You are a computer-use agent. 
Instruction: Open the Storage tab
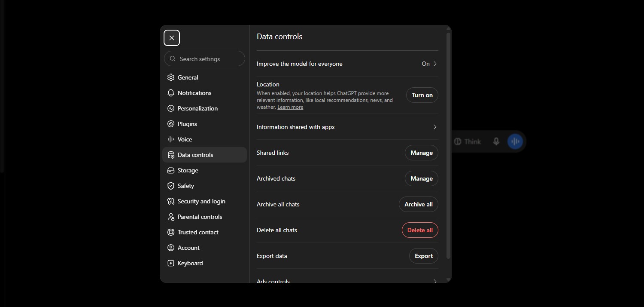coord(204,170)
